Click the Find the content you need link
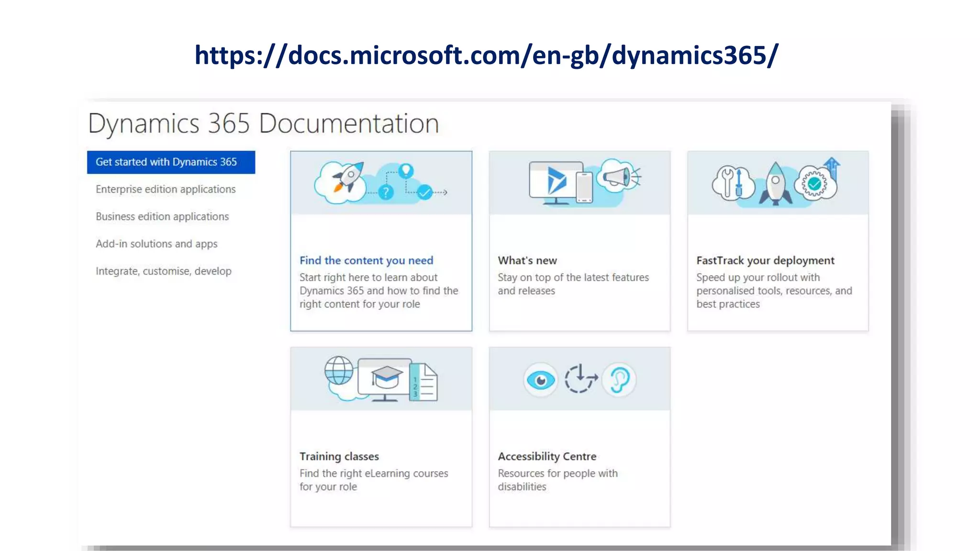 pyautogui.click(x=367, y=260)
